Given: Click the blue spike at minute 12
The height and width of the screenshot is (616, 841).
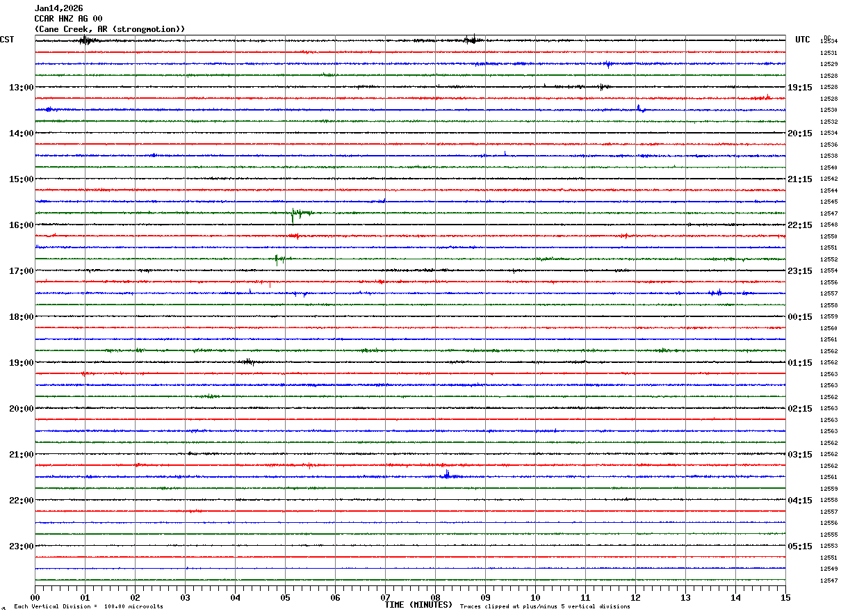Looking at the screenshot, I should (x=639, y=108).
